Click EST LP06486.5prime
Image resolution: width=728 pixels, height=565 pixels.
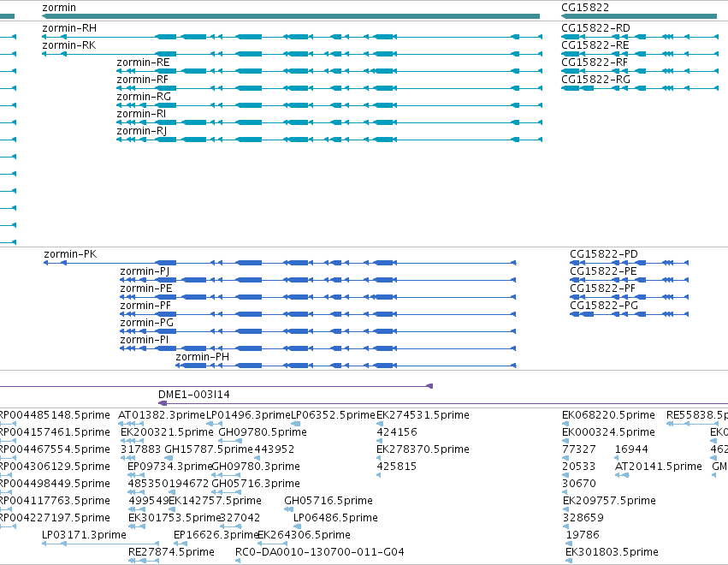pyautogui.click(x=335, y=518)
